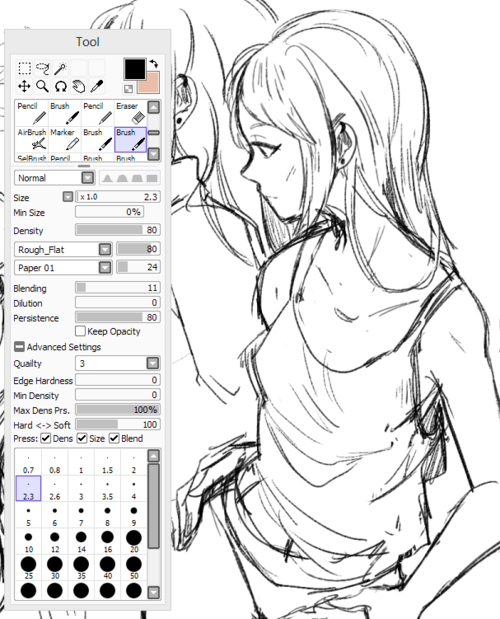Select the Magic Wand tool

60,68
